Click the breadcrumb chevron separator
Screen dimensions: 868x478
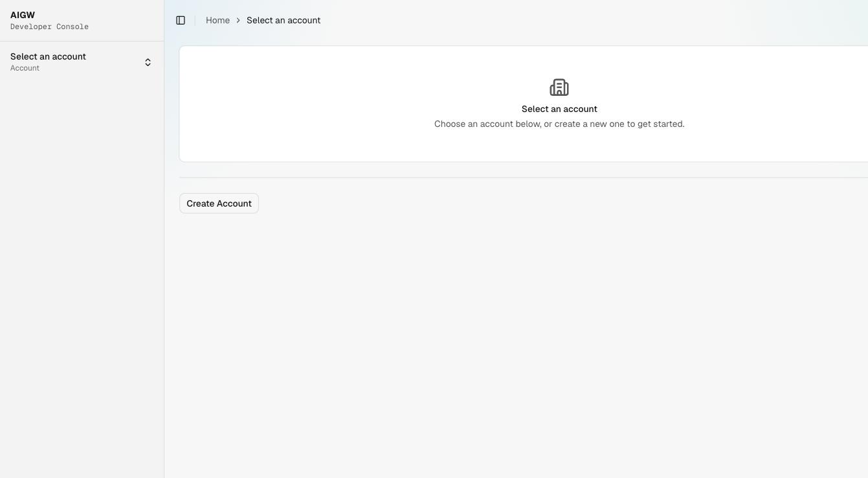coord(238,20)
